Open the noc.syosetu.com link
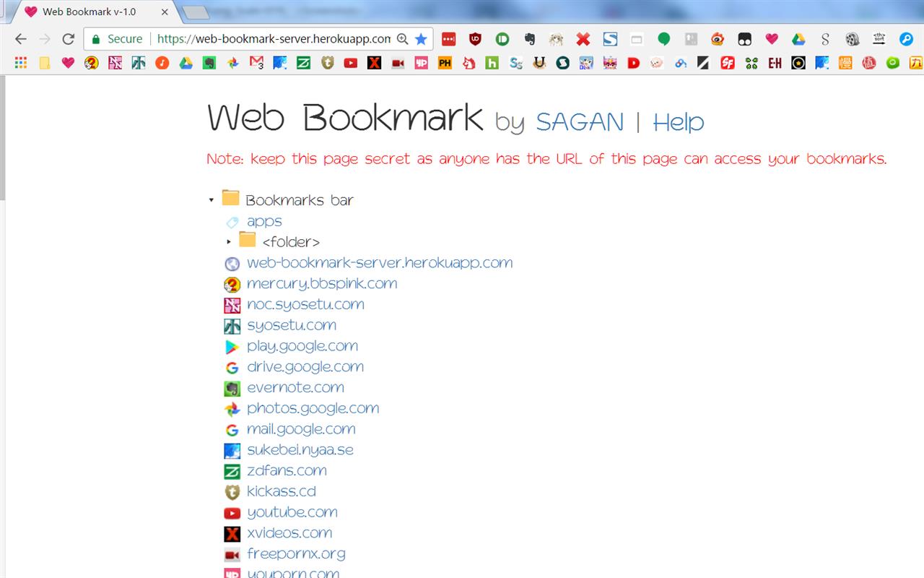The height and width of the screenshot is (578, 924). (x=305, y=305)
